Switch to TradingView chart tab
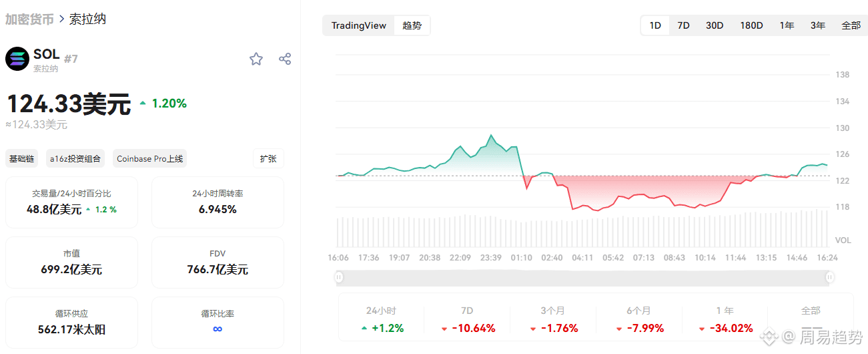This screenshot has height=354, width=868. (x=359, y=25)
